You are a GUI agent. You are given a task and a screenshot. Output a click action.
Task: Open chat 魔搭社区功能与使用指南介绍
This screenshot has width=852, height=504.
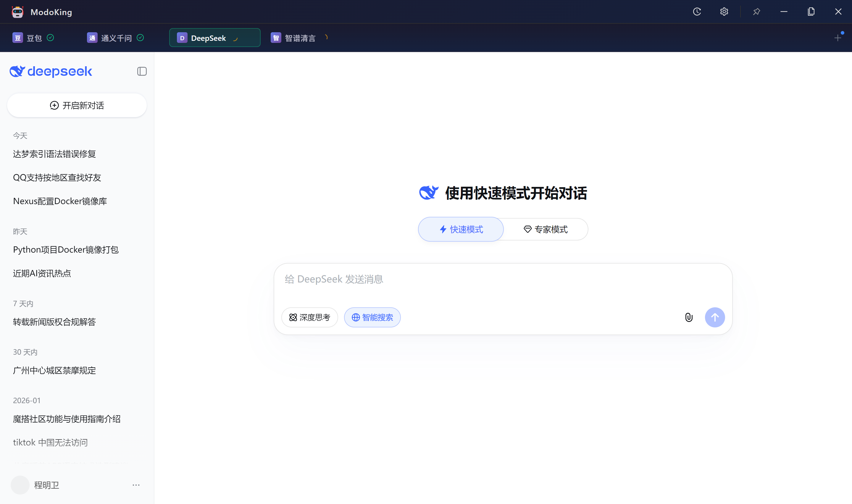tap(77, 419)
